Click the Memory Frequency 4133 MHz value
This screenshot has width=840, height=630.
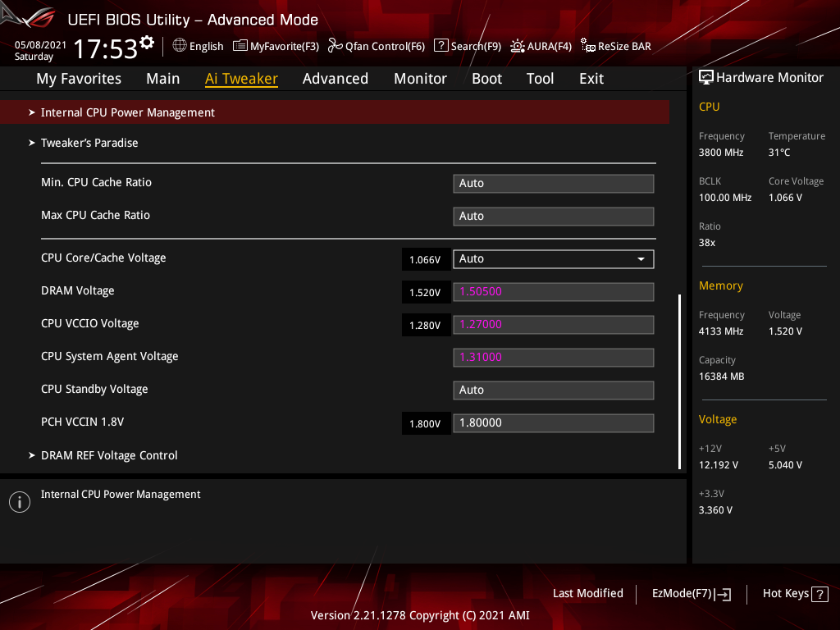(x=721, y=331)
